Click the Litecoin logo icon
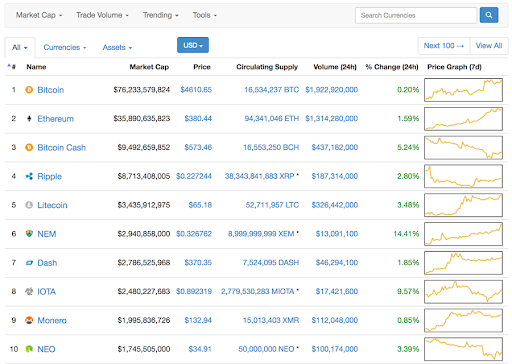512x364 pixels. click(29, 205)
